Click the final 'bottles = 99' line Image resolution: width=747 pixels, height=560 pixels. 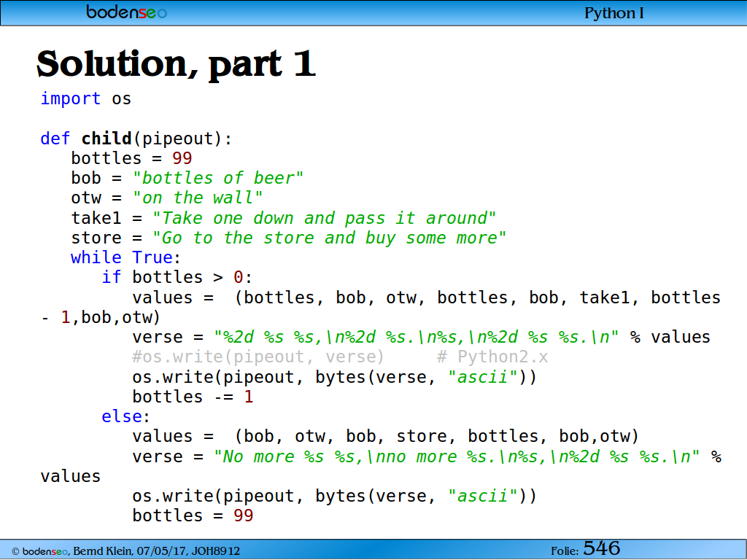point(193,516)
